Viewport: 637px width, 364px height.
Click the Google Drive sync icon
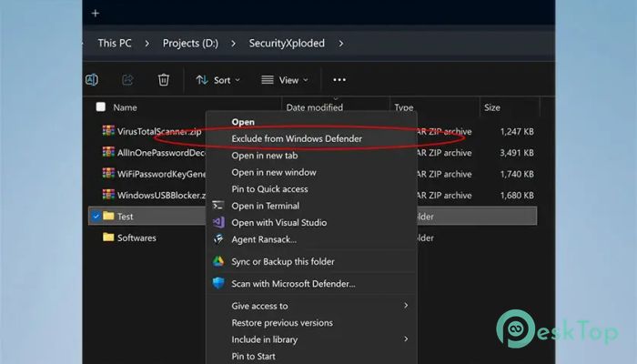(218, 261)
